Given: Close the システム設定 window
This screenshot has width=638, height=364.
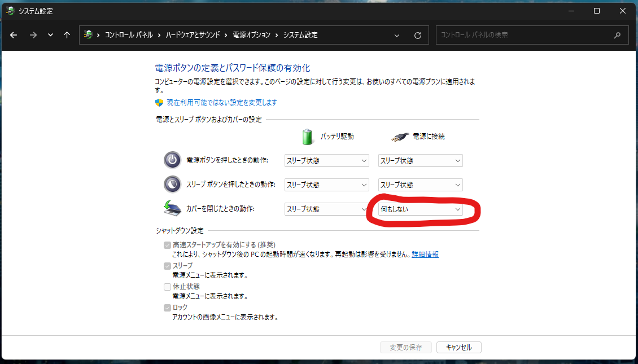Looking at the screenshot, I should point(623,11).
